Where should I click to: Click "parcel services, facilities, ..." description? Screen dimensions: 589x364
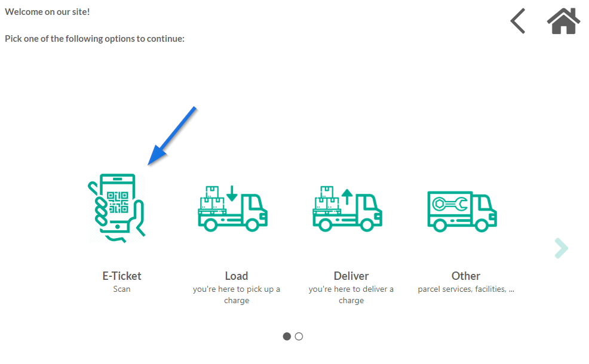click(466, 289)
